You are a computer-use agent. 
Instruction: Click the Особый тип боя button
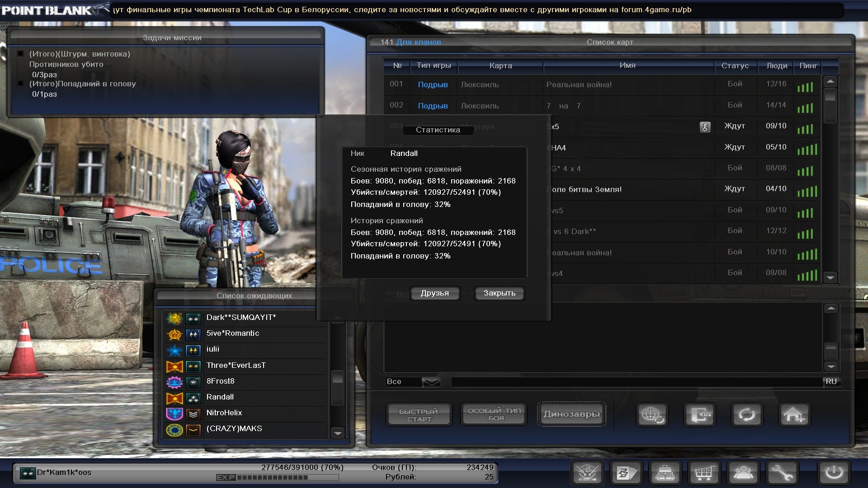click(494, 414)
